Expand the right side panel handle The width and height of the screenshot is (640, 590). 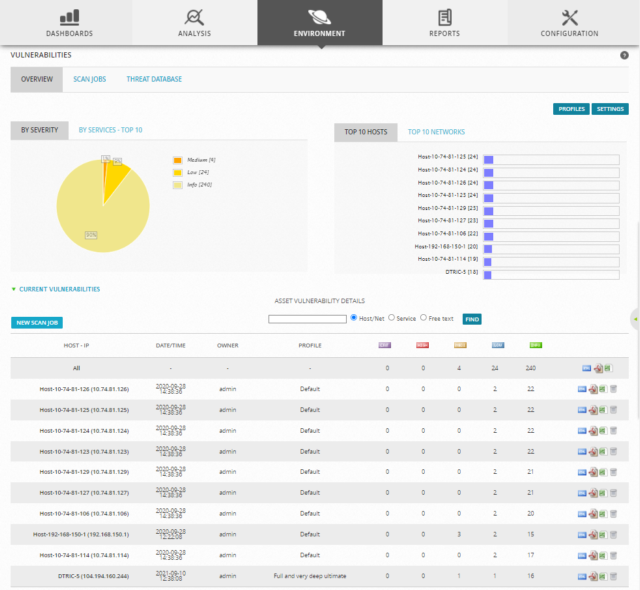[x=635, y=318]
